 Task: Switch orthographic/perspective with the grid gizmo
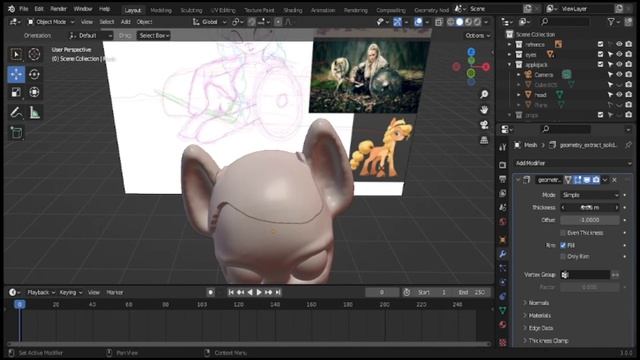click(484, 140)
